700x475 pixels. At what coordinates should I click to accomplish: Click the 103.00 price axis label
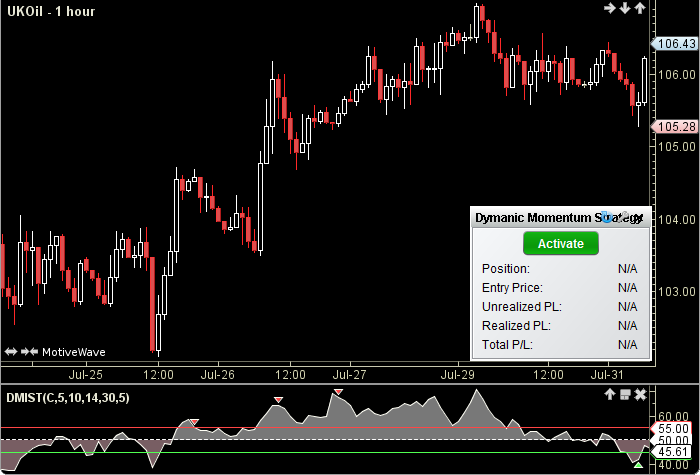676,292
